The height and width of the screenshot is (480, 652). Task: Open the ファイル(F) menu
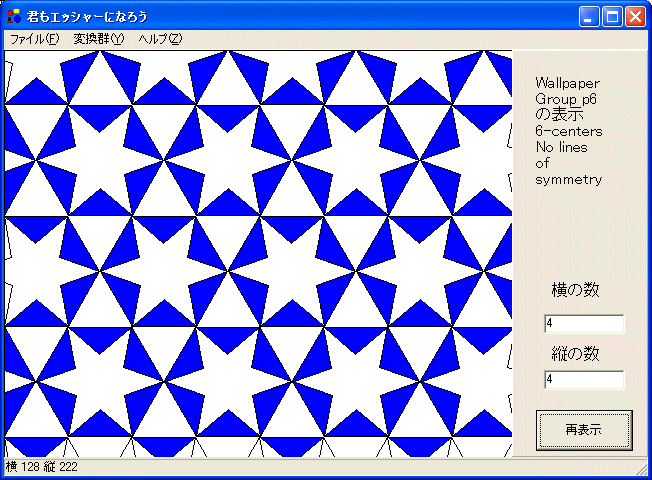click(x=35, y=39)
